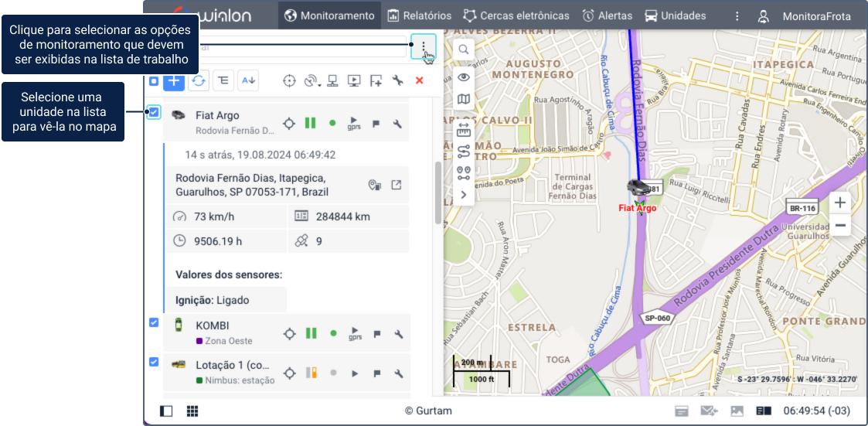868x426 pixels.
Task: Select the map routing tool icon
Action: [x=463, y=152]
